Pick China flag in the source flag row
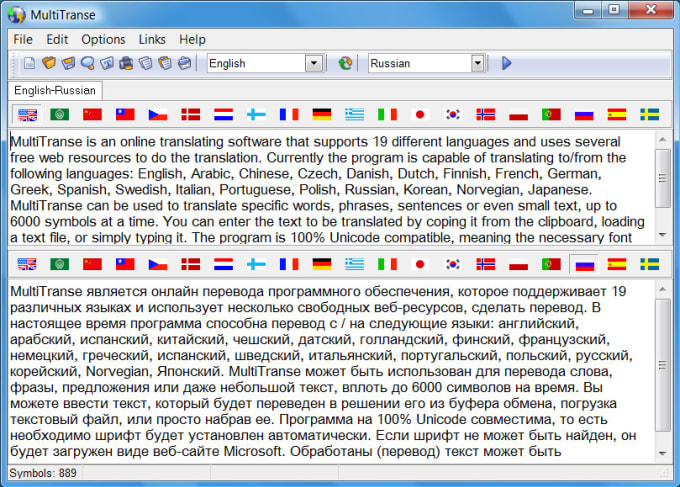680x487 pixels. point(92,114)
